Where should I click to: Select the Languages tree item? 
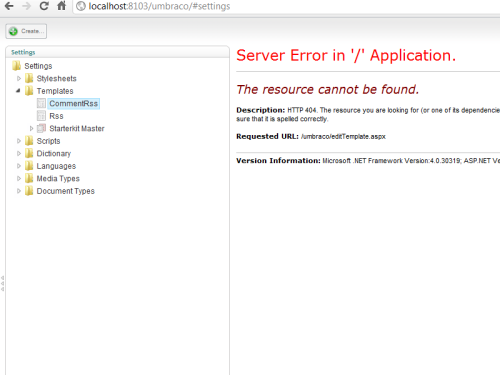click(x=56, y=166)
